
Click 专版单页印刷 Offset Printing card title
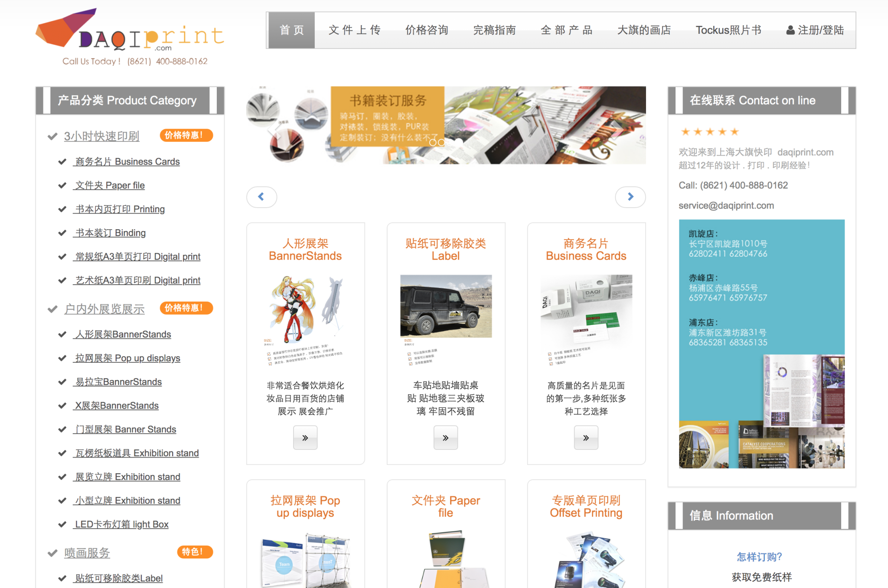pos(586,507)
